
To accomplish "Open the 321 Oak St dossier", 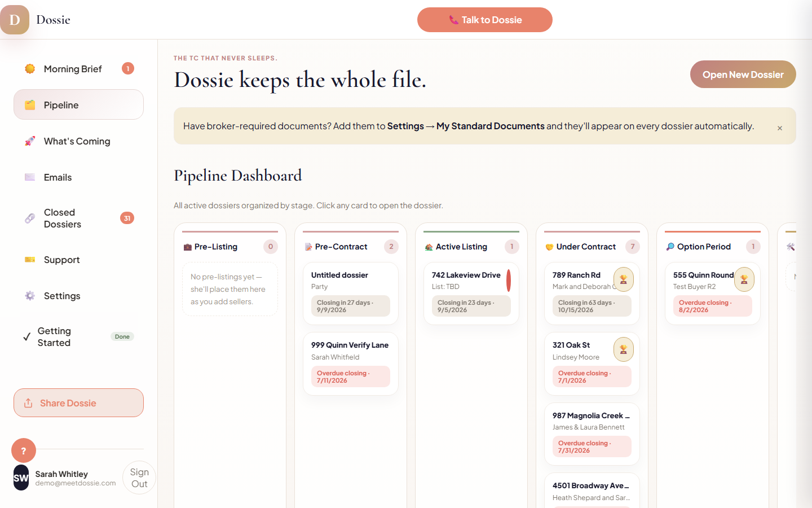I will click(x=592, y=364).
